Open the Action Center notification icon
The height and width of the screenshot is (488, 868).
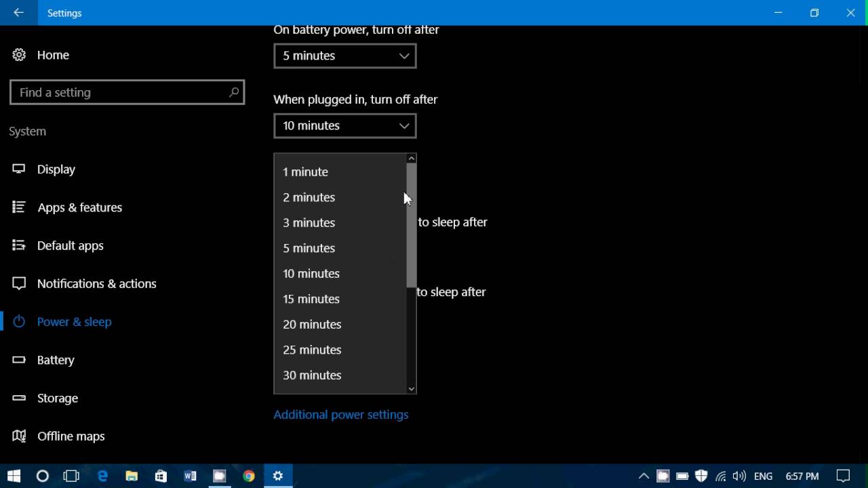click(843, 476)
